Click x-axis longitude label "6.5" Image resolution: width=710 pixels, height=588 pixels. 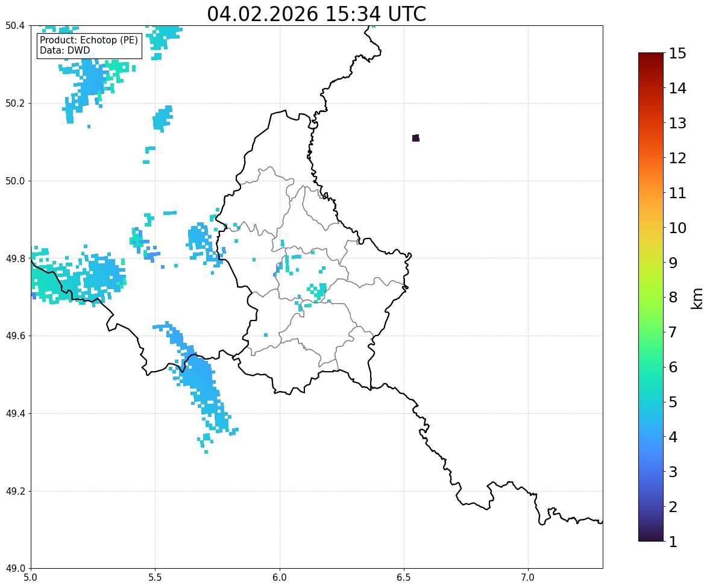(404, 578)
